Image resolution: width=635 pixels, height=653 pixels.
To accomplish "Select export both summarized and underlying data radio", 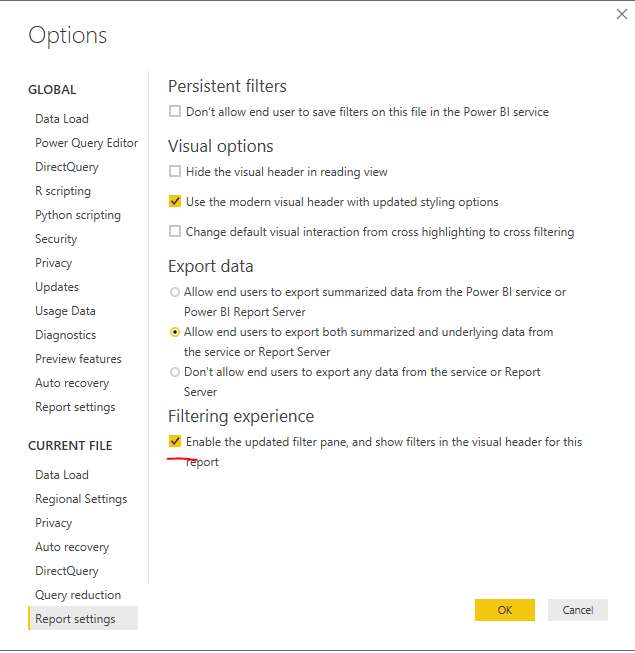I will (x=175, y=332).
